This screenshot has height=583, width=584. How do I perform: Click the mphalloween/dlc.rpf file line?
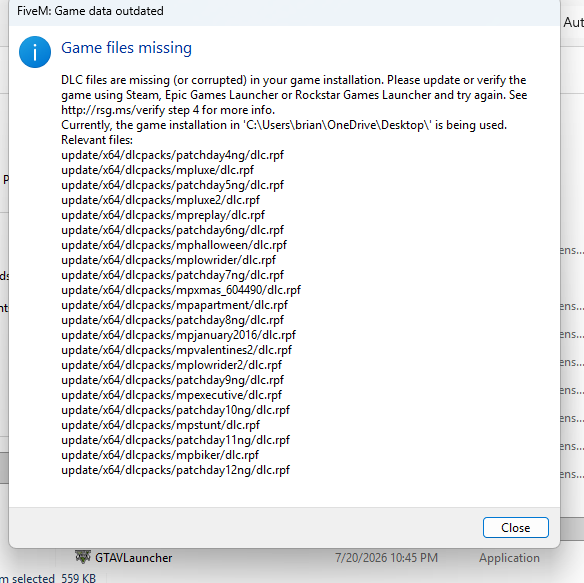[174, 245]
